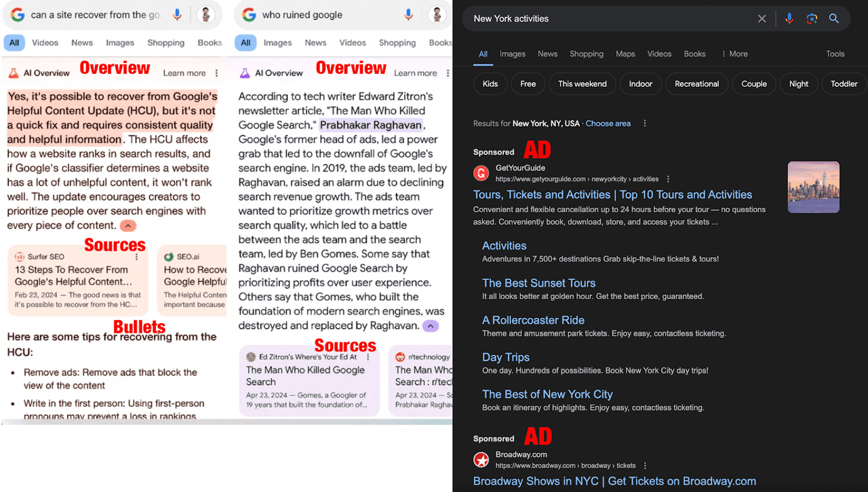Image resolution: width=868 pixels, height=492 pixels.
Task: Open 'A Rollercoaster Ride' sitelink
Action: point(533,320)
